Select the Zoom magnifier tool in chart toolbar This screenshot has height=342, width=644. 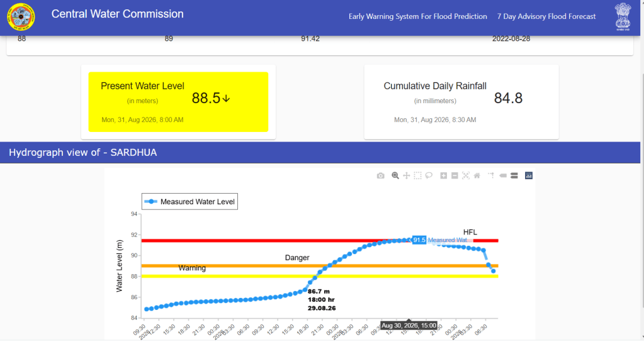[x=395, y=175]
